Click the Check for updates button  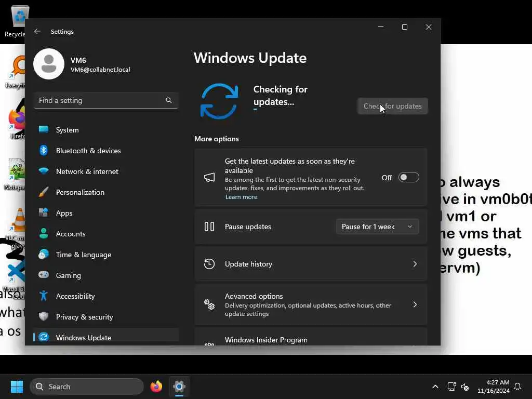393,106
